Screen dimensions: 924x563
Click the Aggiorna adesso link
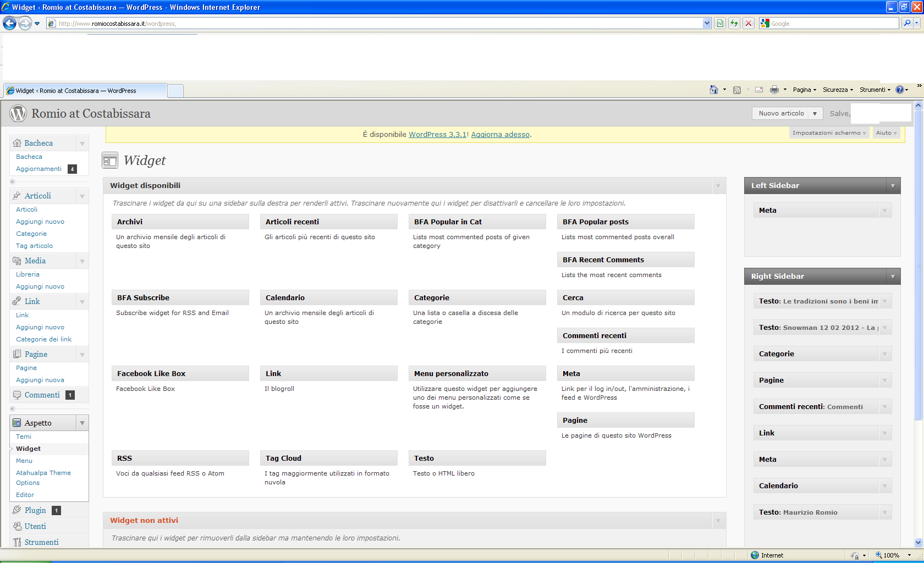point(501,134)
